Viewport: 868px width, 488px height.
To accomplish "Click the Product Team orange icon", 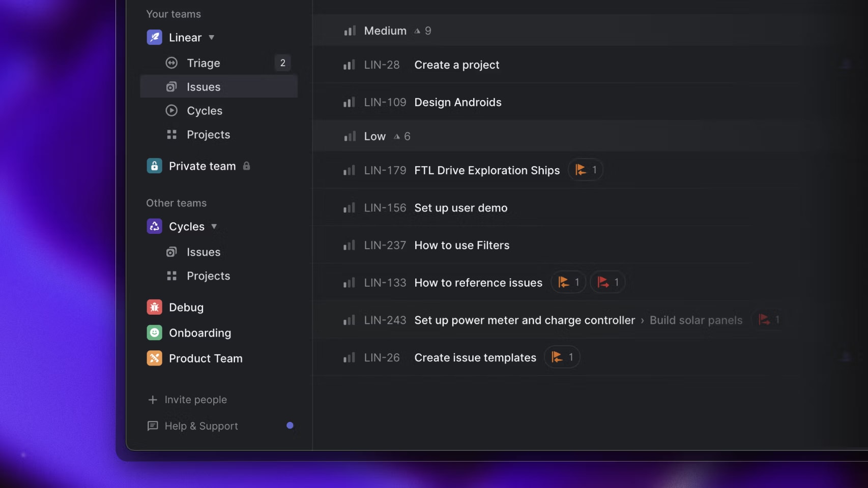I will click(x=154, y=358).
